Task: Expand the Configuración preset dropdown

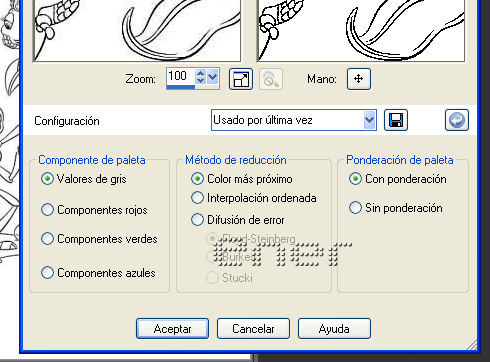Action: (x=369, y=120)
